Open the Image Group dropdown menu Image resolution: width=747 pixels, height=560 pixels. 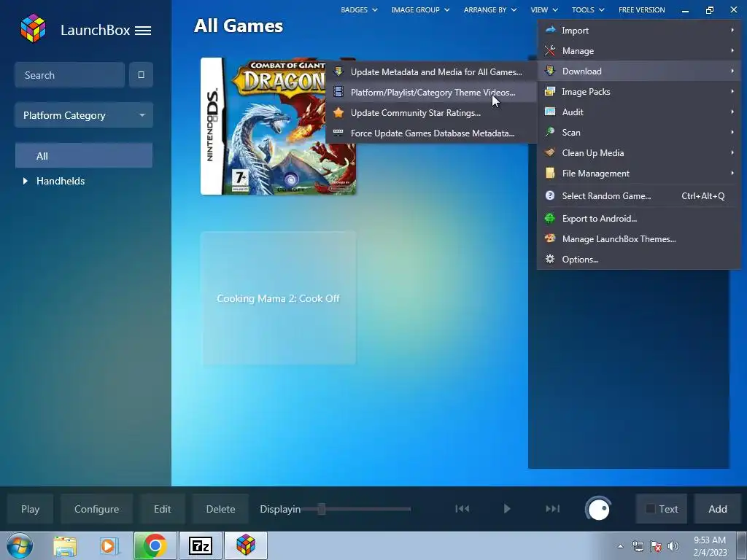pyautogui.click(x=420, y=9)
